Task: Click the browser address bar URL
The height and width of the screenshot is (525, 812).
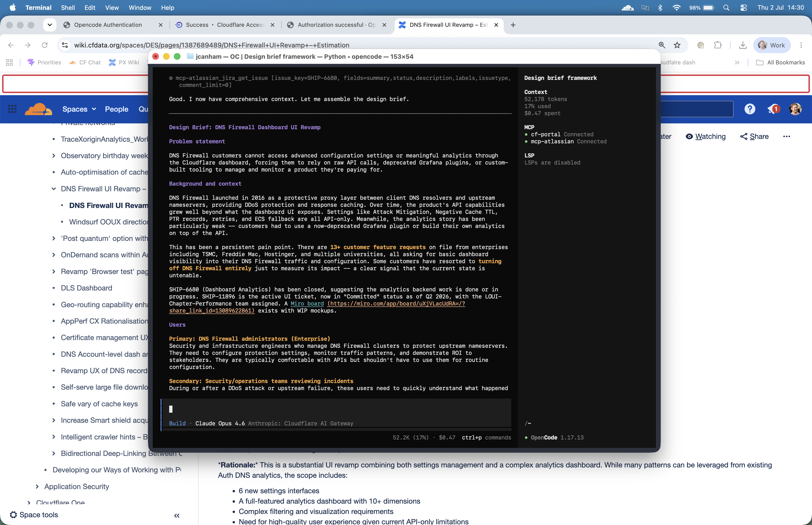Action: [x=212, y=45]
